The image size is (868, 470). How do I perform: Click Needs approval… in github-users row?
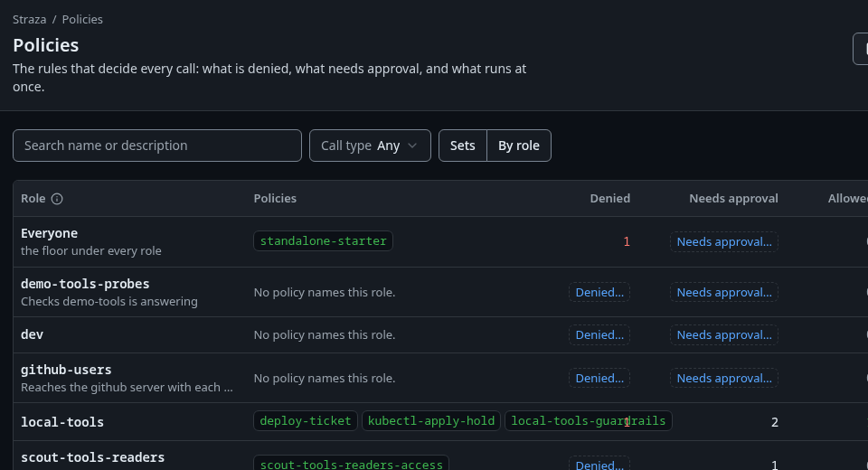pyautogui.click(x=724, y=378)
